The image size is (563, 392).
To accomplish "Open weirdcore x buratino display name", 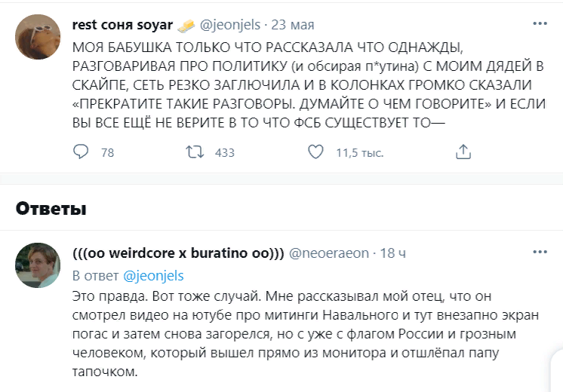I will [178, 253].
